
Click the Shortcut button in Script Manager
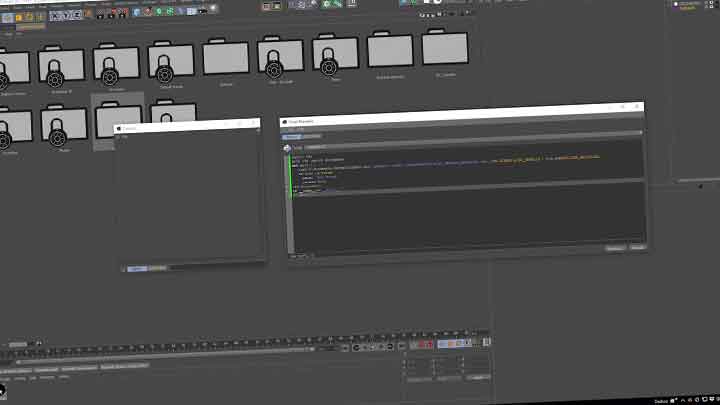[614, 247]
